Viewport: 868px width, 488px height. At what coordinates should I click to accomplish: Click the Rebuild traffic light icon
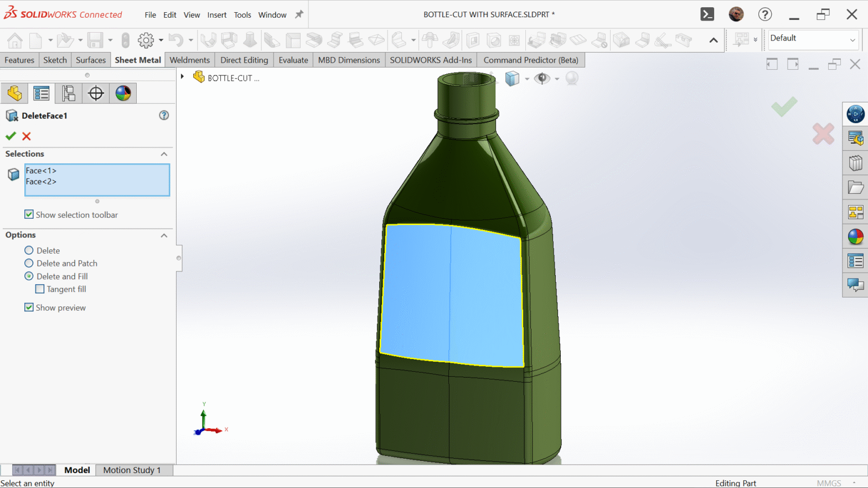coord(126,40)
